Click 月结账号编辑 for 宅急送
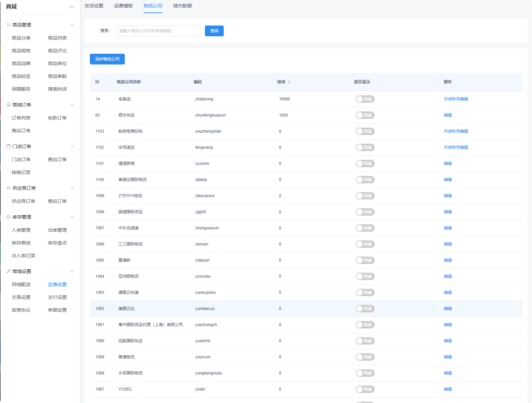Screen dimensions: 532x403 [456, 99]
